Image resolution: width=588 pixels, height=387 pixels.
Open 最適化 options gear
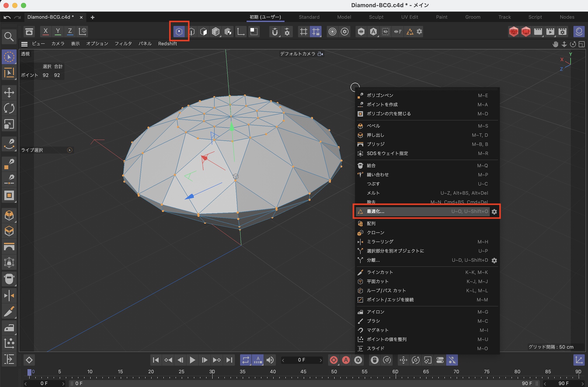point(495,212)
